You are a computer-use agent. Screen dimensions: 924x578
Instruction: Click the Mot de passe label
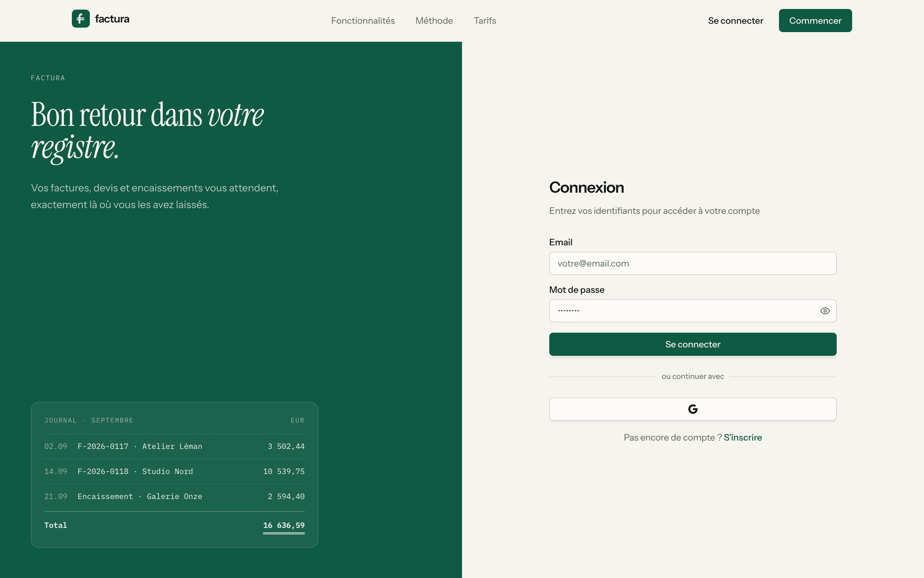(577, 290)
